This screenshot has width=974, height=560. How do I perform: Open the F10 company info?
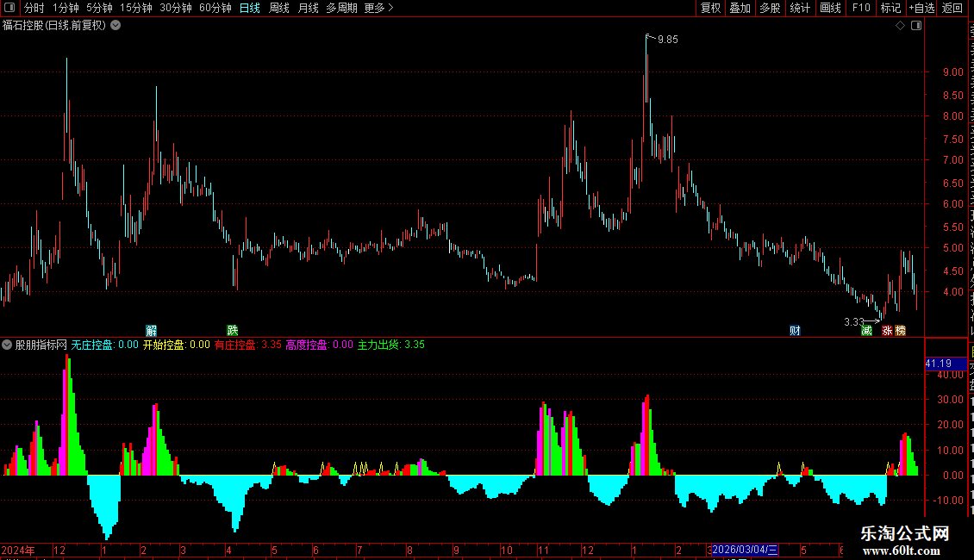[x=861, y=8]
